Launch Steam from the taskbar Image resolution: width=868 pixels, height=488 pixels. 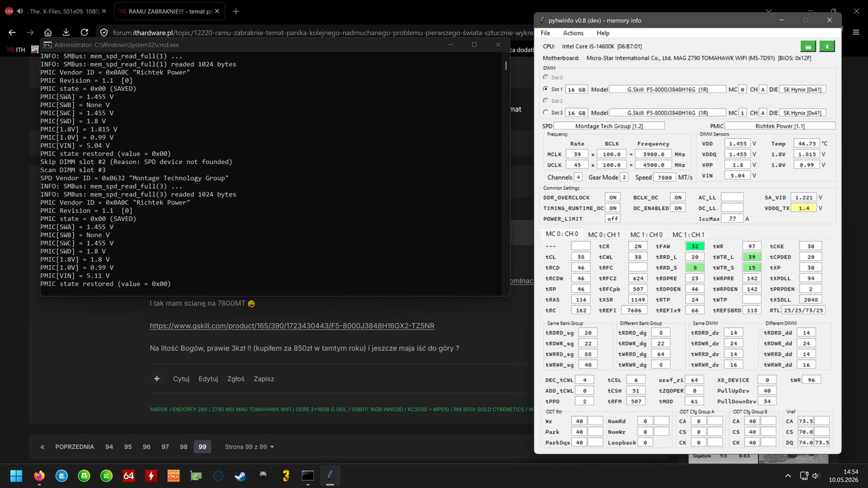(x=241, y=475)
